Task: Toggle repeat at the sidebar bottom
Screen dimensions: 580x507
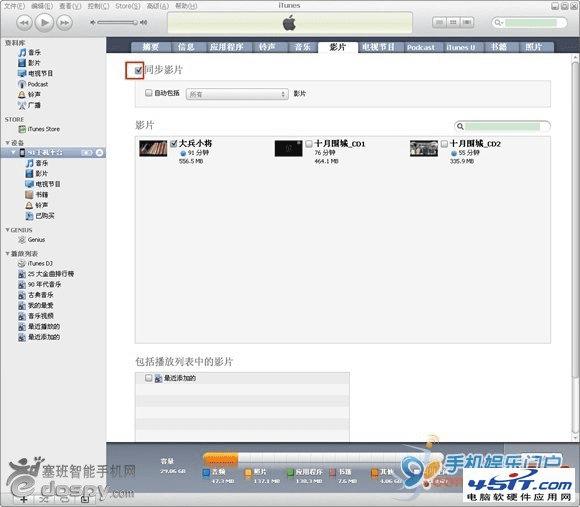Action: [x=64, y=499]
